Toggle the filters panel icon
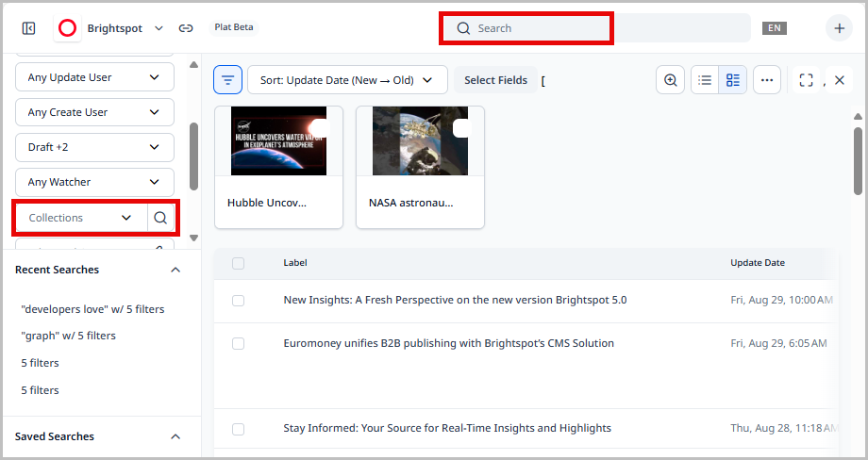This screenshot has width=868, height=460. [228, 80]
